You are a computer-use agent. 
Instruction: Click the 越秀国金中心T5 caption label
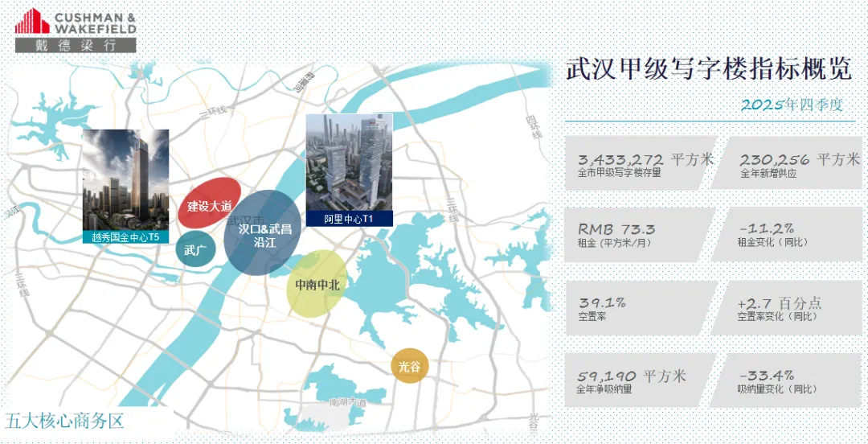[x=125, y=237]
